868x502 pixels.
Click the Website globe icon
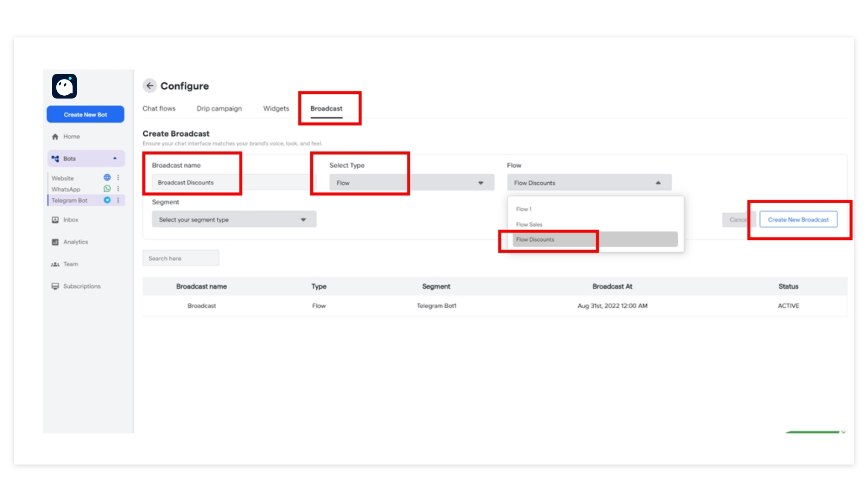[x=107, y=178]
